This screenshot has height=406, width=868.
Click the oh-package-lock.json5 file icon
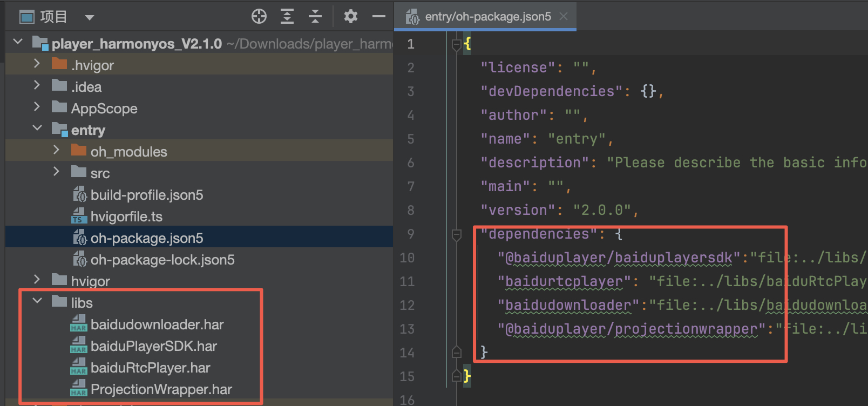(x=79, y=259)
